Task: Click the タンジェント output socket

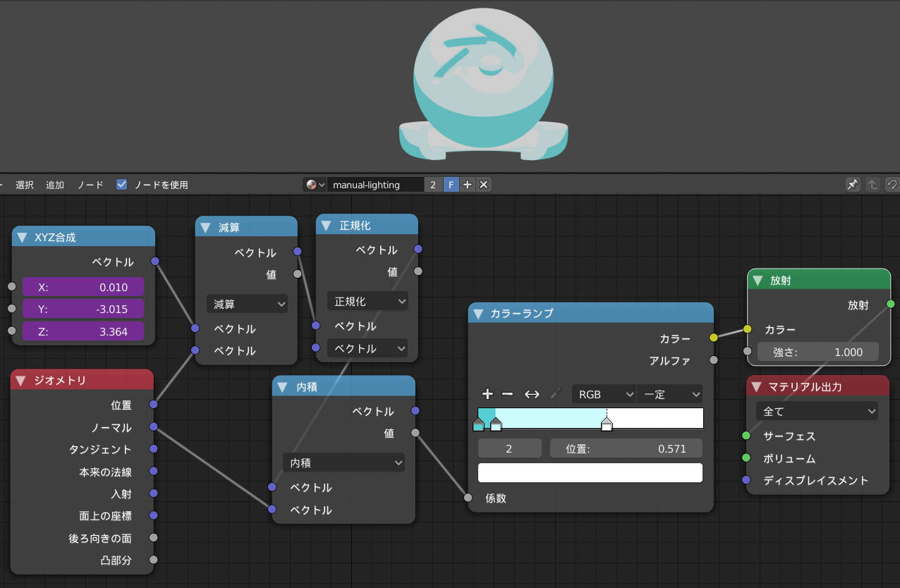Action: 153,449
